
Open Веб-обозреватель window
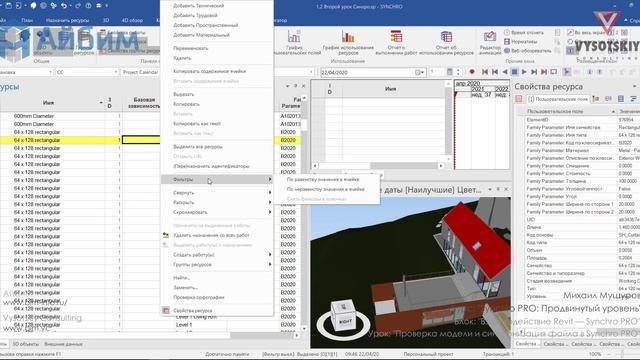(x=527, y=51)
